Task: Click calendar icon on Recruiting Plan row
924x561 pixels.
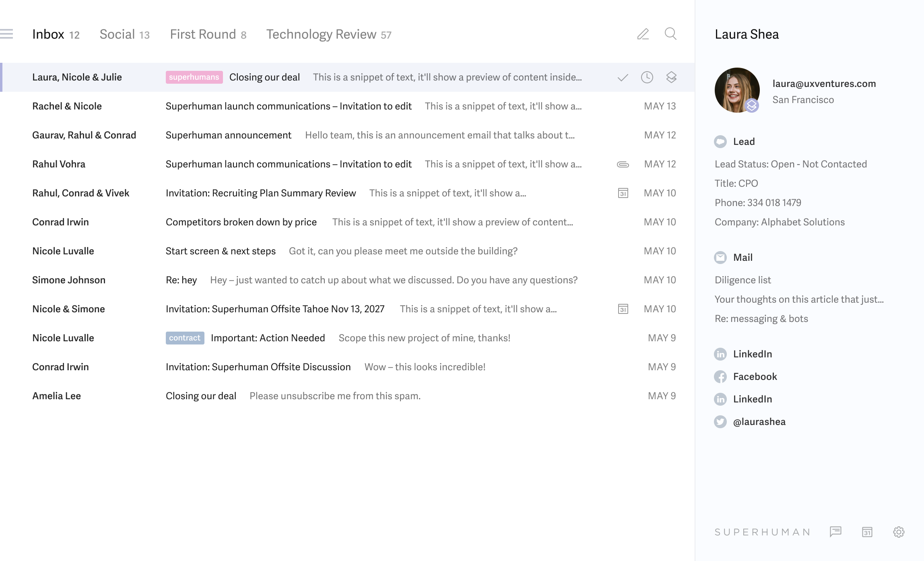Action: point(623,193)
